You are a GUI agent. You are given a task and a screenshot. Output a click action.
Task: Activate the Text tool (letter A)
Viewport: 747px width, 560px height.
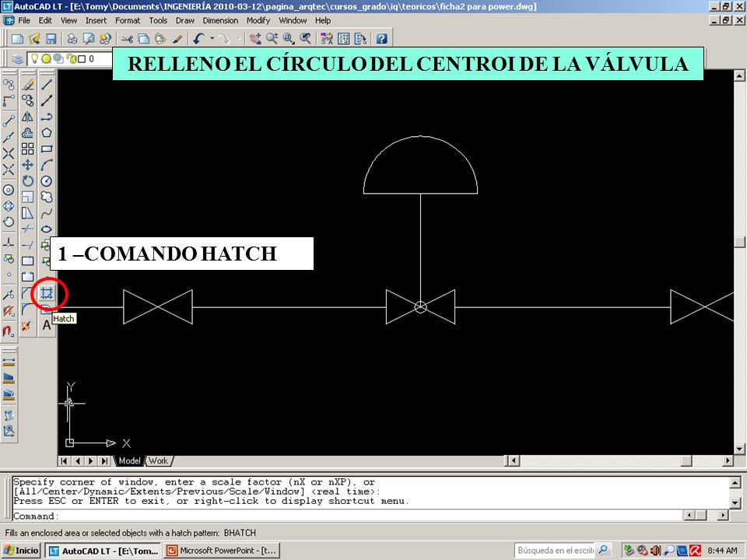pos(47,325)
